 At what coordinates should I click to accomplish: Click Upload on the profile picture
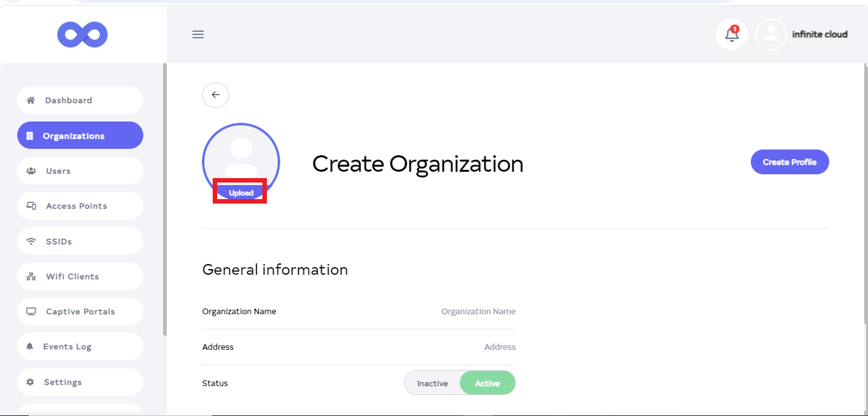pyautogui.click(x=241, y=193)
